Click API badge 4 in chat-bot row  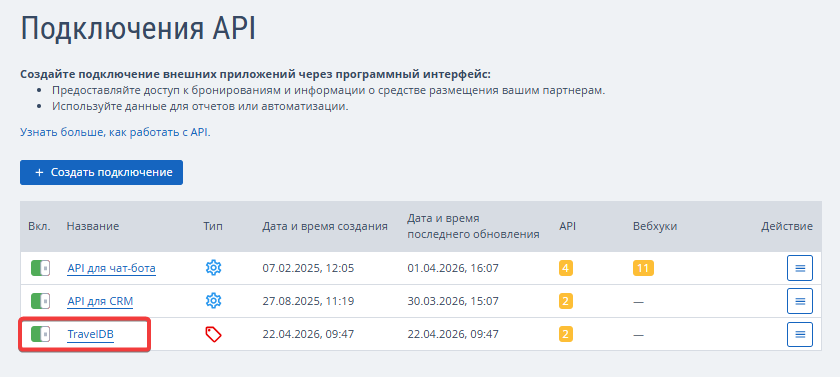[566, 268]
